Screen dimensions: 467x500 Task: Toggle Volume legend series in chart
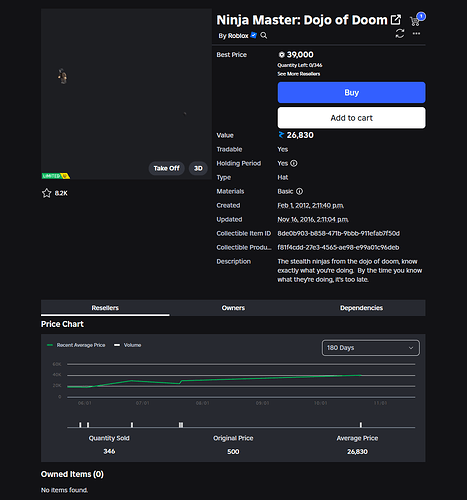128,345
